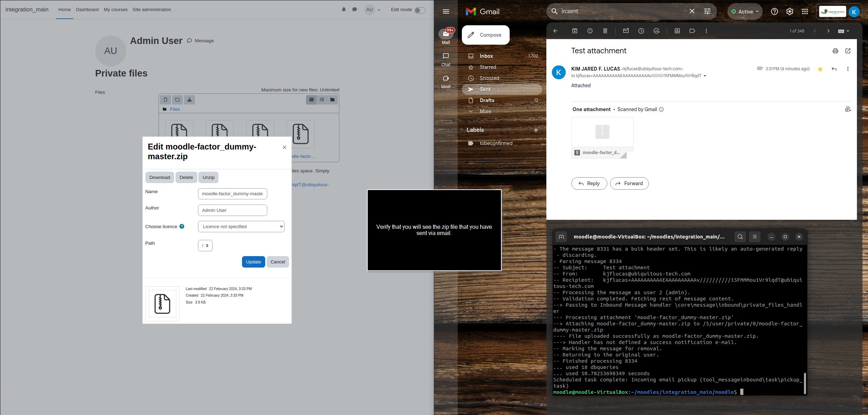Click the reply arrow icon beside star
The height and width of the screenshot is (415, 868).
834,69
